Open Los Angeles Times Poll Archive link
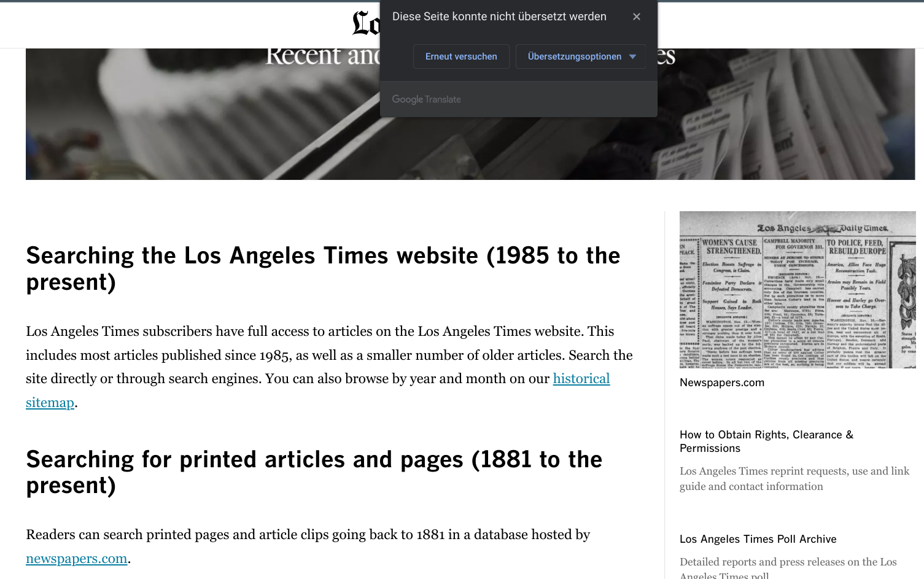 (758, 539)
